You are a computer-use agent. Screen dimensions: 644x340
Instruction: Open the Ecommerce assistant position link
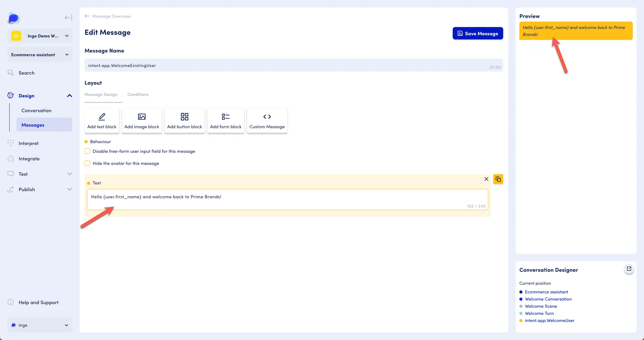click(x=546, y=292)
